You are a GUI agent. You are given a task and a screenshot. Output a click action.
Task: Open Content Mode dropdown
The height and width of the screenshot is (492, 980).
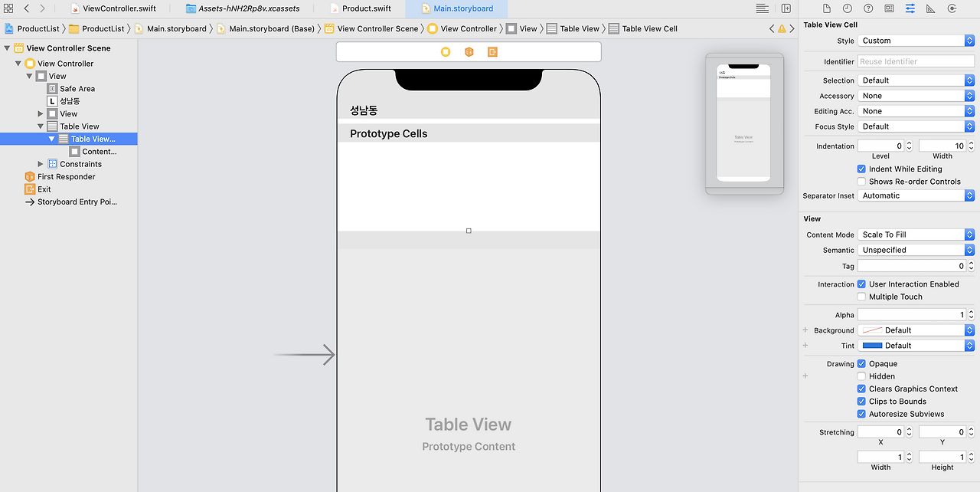click(x=916, y=235)
